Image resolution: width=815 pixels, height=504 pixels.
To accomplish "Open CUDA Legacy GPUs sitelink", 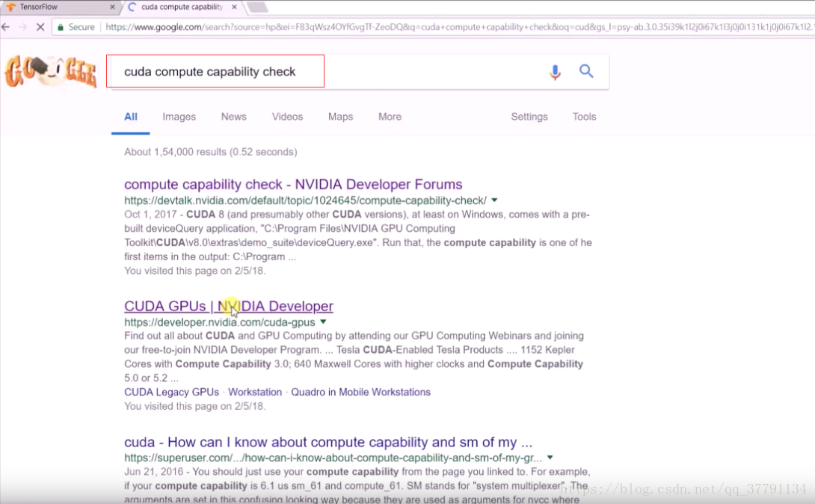I will pos(171,393).
